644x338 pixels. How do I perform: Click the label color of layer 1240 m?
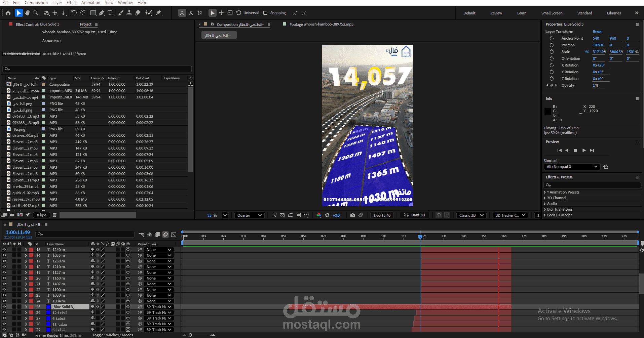coord(31,250)
